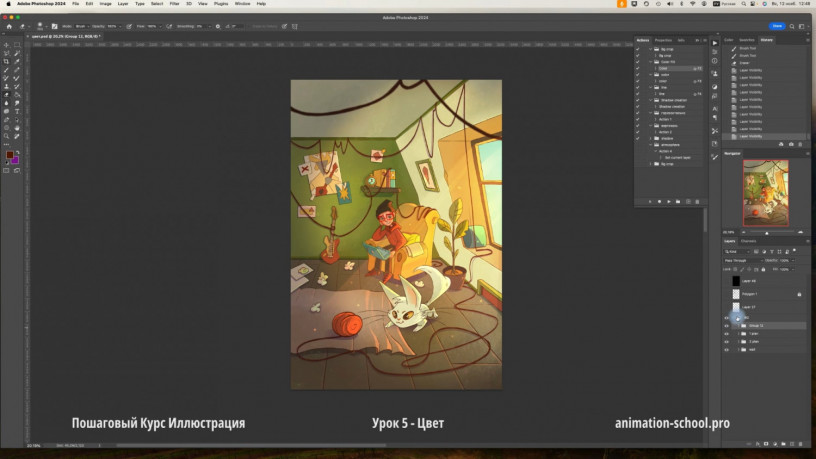Viewport: 816px width, 459px height.
Task: Filter for type layers icon in Layers
Action: (x=772, y=252)
